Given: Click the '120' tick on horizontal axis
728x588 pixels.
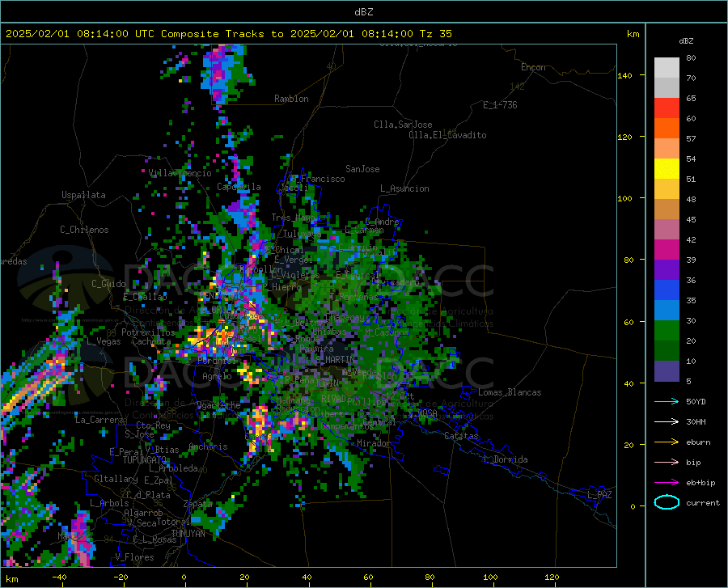Looking at the screenshot, I should [x=552, y=577].
